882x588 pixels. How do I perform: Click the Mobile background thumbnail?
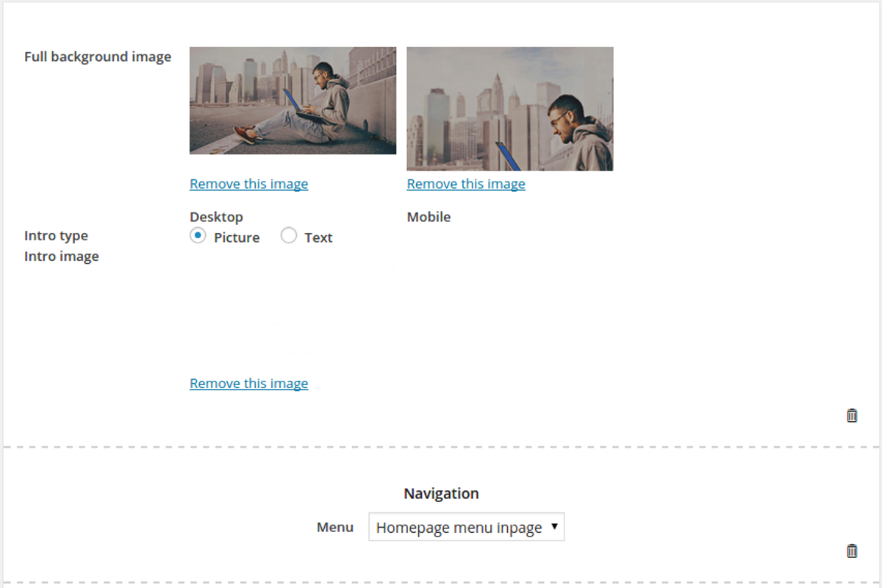pos(510,109)
